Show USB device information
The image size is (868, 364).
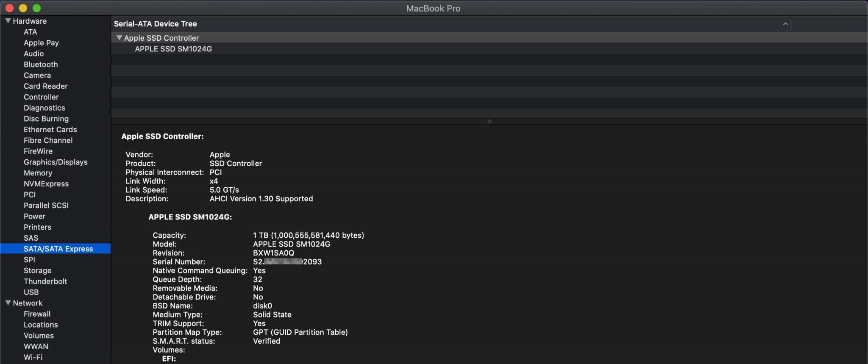31,292
